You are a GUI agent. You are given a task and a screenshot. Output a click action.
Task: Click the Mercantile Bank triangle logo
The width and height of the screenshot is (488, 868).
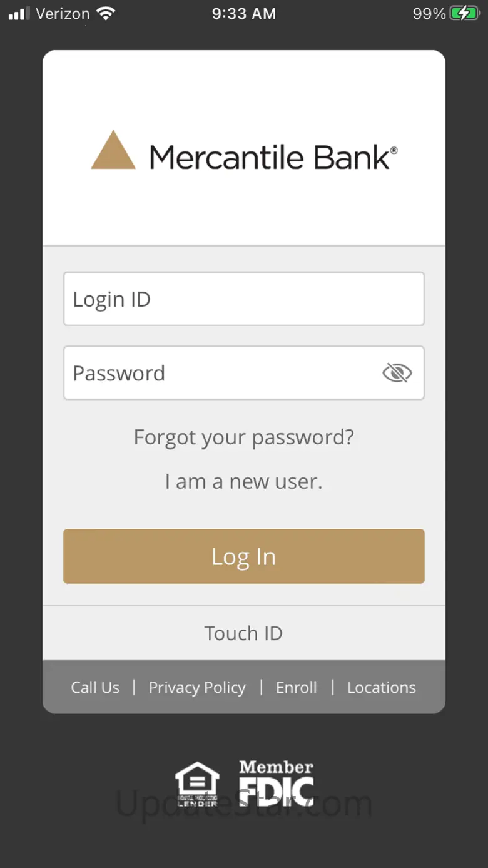click(x=113, y=151)
